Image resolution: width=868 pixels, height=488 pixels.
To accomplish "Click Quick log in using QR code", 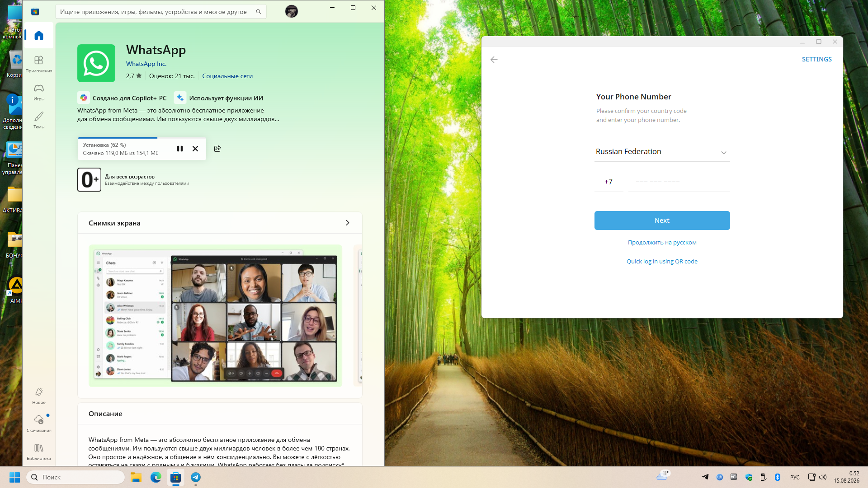I will point(662,262).
